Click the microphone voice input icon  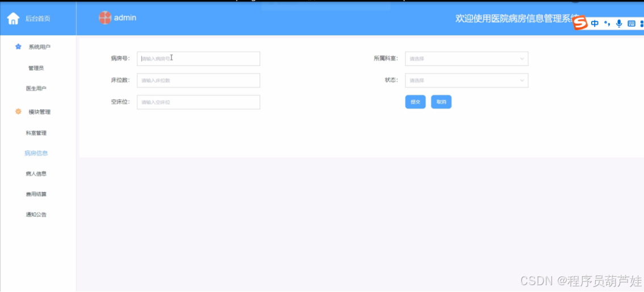click(x=619, y=24)
